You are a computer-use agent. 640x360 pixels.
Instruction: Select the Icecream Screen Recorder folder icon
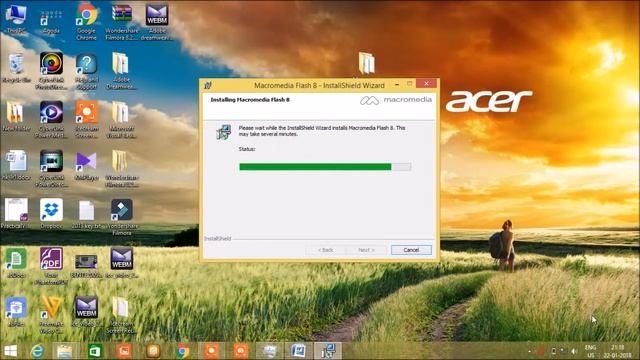(121, 315)
